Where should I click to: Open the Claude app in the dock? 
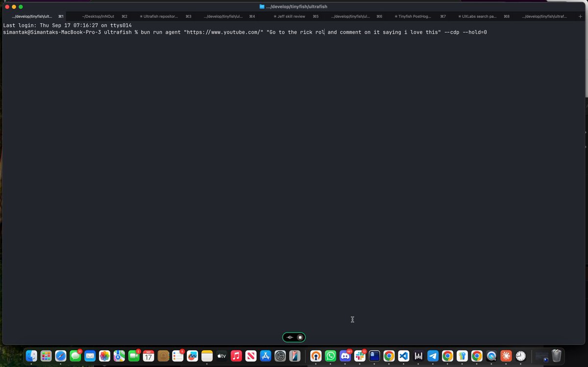tap(506, 356)
